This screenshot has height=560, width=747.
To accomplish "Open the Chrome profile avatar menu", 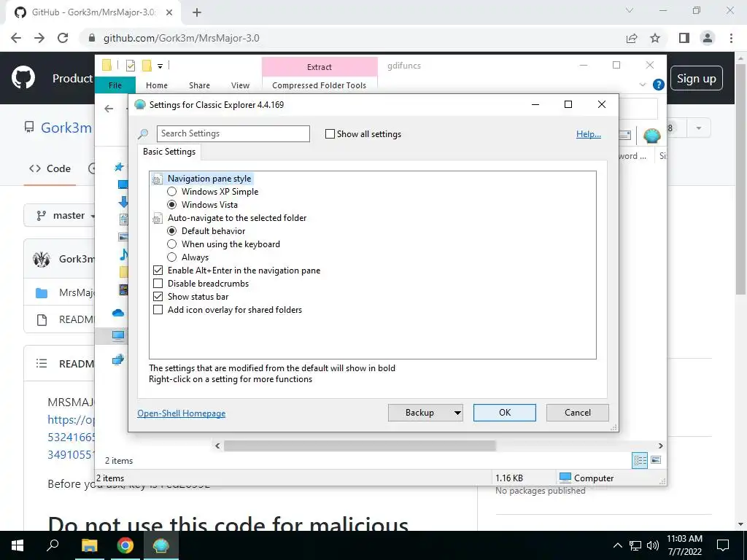I will point(708,38).
